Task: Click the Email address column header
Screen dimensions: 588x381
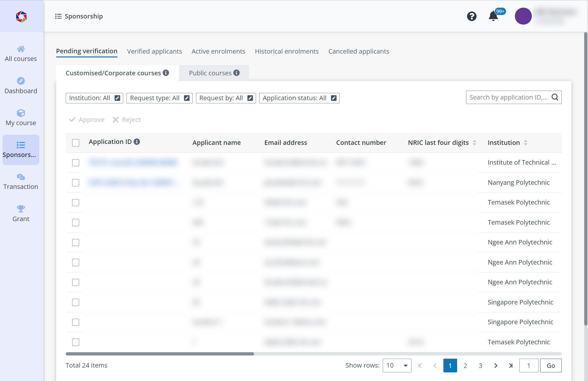Action: [286, 143]
